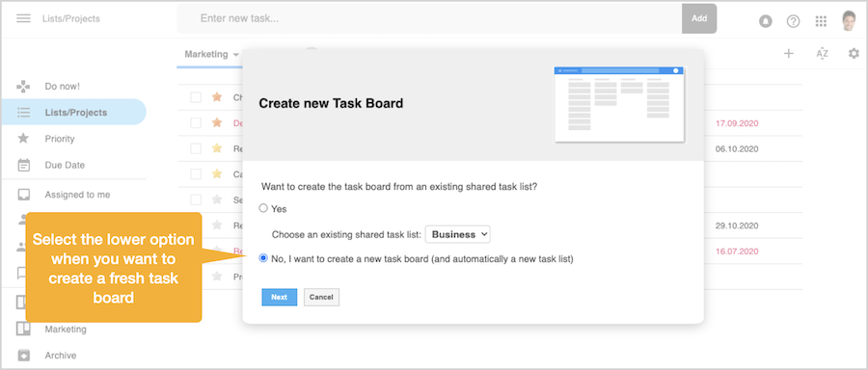Open Assigned to me view
Screen dimensions: 868x370
77,195
